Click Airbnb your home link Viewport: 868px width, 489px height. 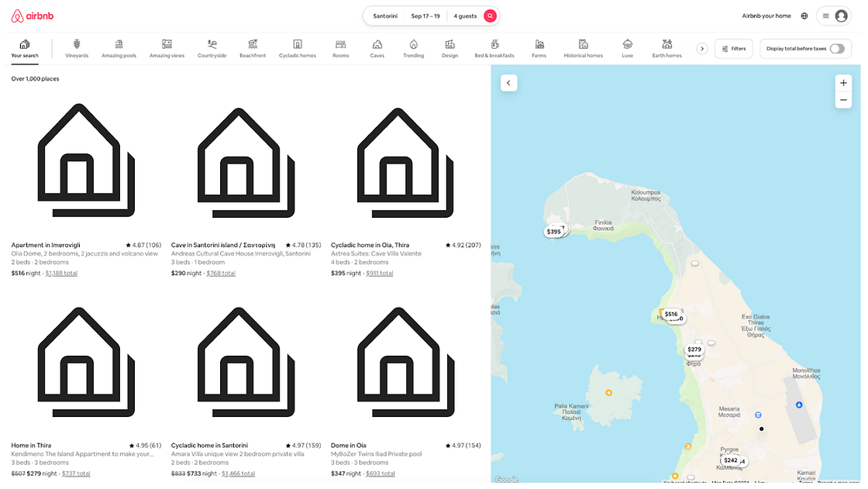[766, 16]
